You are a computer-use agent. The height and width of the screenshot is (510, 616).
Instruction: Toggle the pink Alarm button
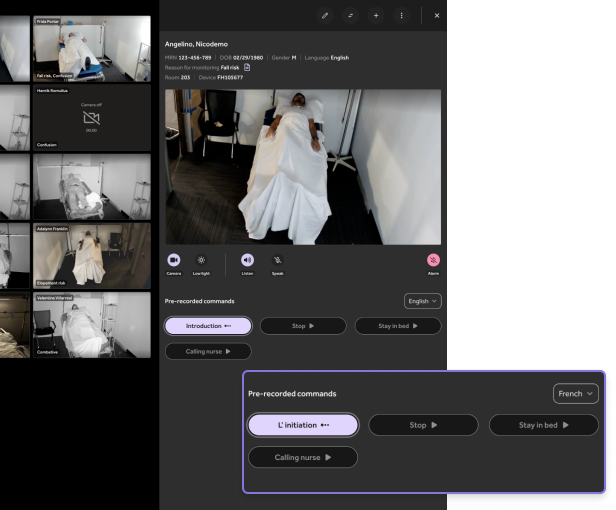(433, 260)
